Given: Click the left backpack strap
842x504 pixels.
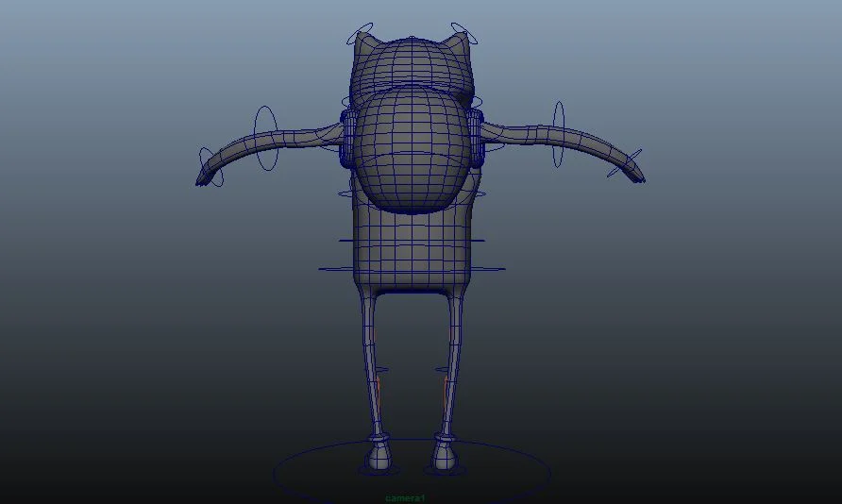Looking at the screenshot, I should click(x=346, y=137).
